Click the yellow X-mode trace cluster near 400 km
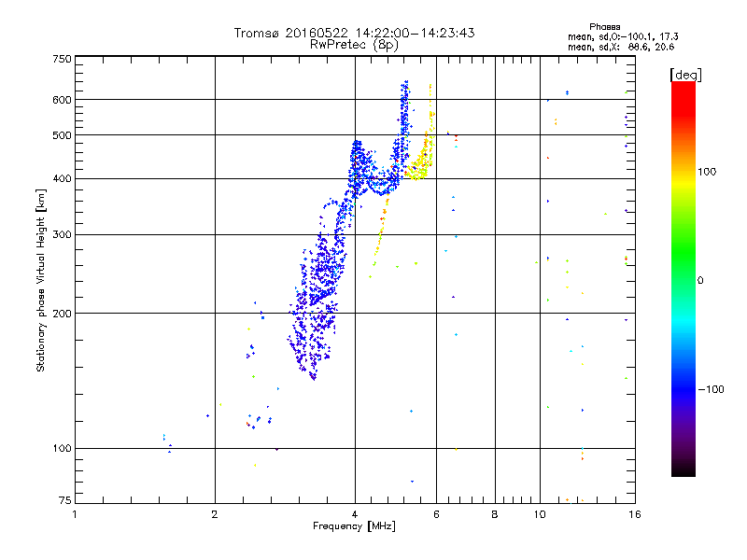This screenshot has width=747, height=560. point(419,167)
